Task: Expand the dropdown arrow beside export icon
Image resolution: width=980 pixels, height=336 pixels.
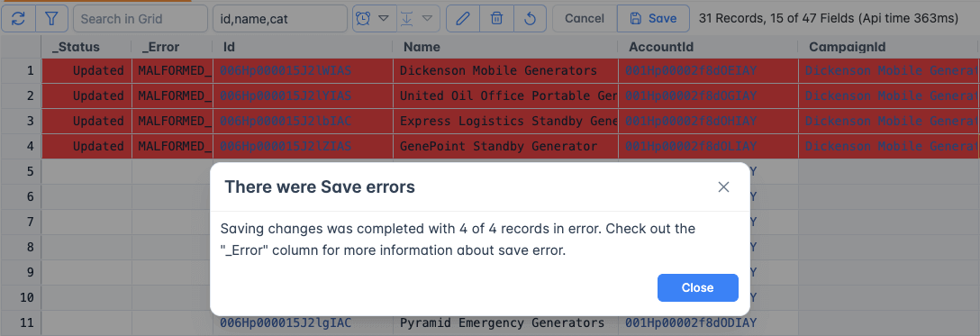Action: click(x=428, y=19)
